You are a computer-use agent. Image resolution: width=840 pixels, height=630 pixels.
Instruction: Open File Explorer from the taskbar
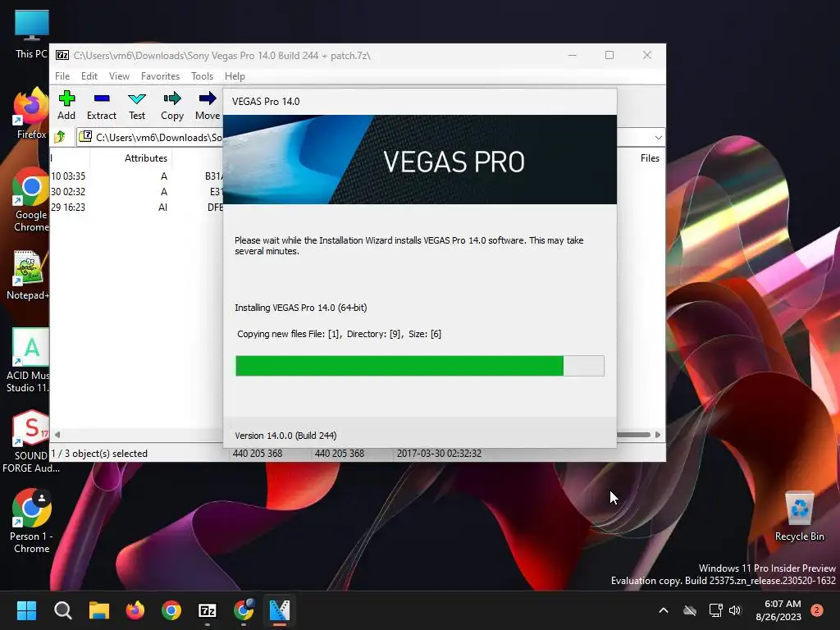(99, 610)
